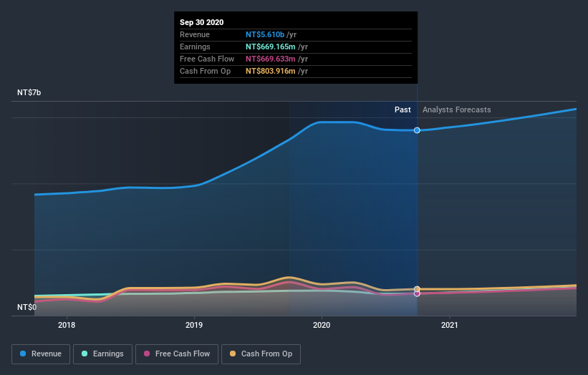Toggle the Earnings legend button
Image resolution: width=588 pixels, height=375 pixels.
point(102,354)
